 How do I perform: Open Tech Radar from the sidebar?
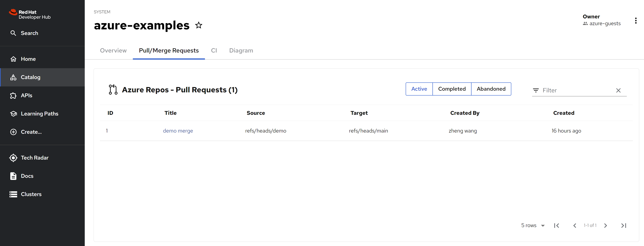(34, 158)
